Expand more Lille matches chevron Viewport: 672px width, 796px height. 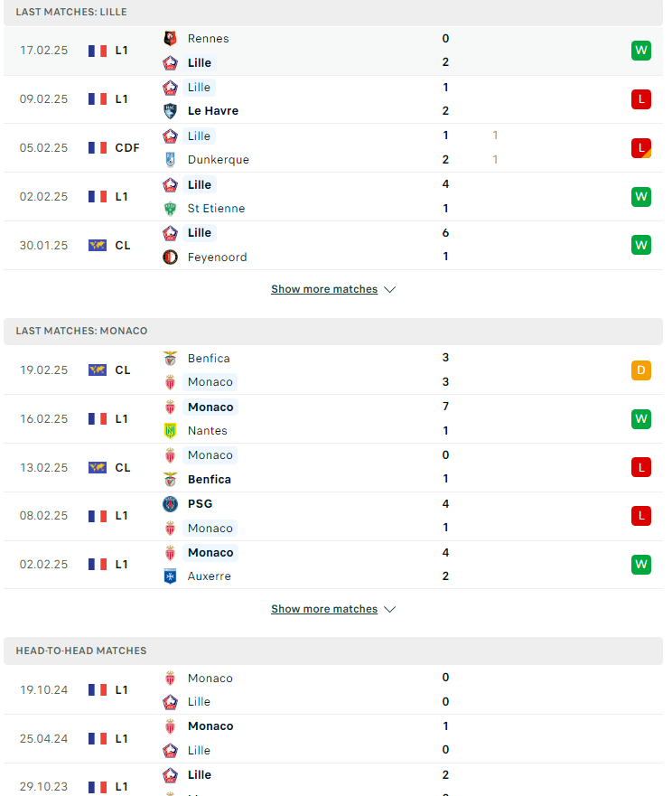390,289
